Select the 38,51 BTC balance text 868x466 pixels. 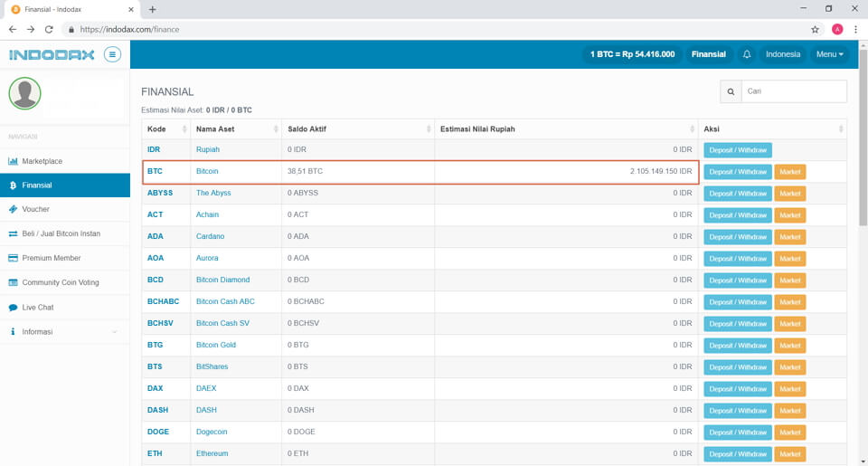point(305,171)
